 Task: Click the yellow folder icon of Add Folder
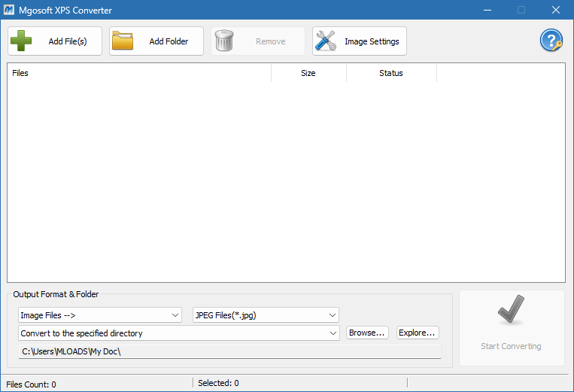pyautogui.click(x=123, y=41)
